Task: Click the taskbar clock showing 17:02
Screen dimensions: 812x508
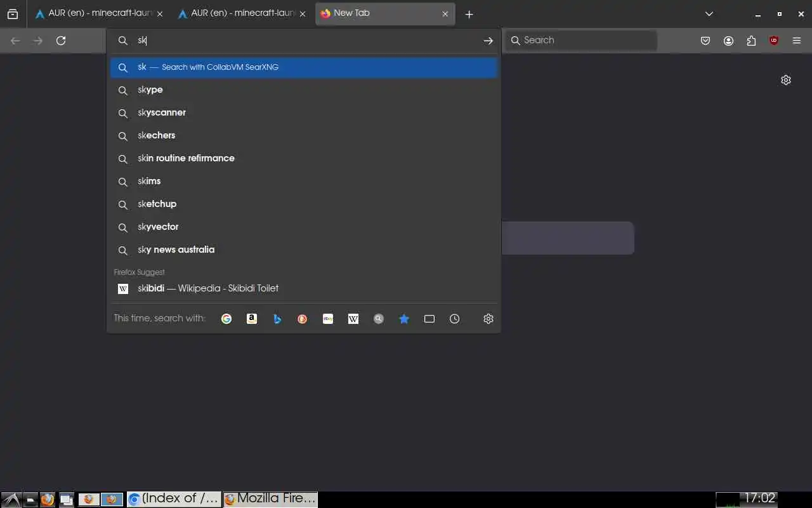Action: tap(759, 498)
